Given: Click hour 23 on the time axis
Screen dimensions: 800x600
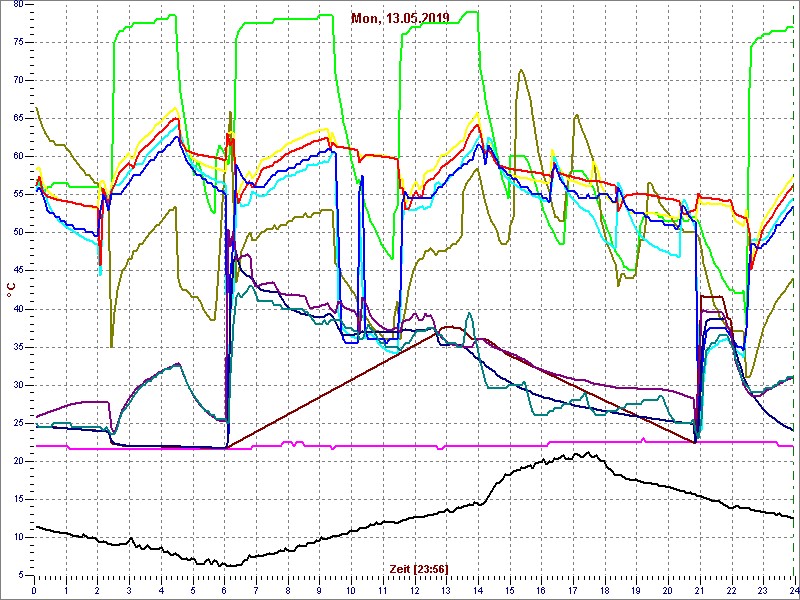Looking at the screenshot, I should [x=763, y=590].
